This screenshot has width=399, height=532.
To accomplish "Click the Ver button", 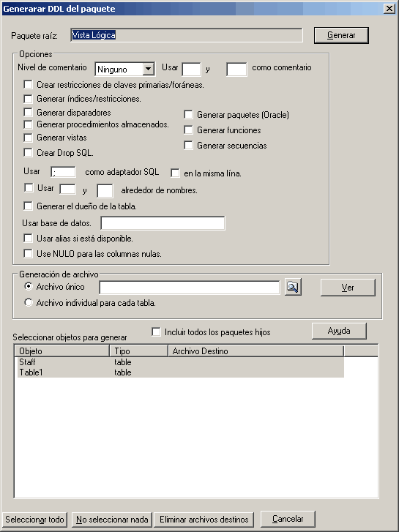I will pos(348,288).
